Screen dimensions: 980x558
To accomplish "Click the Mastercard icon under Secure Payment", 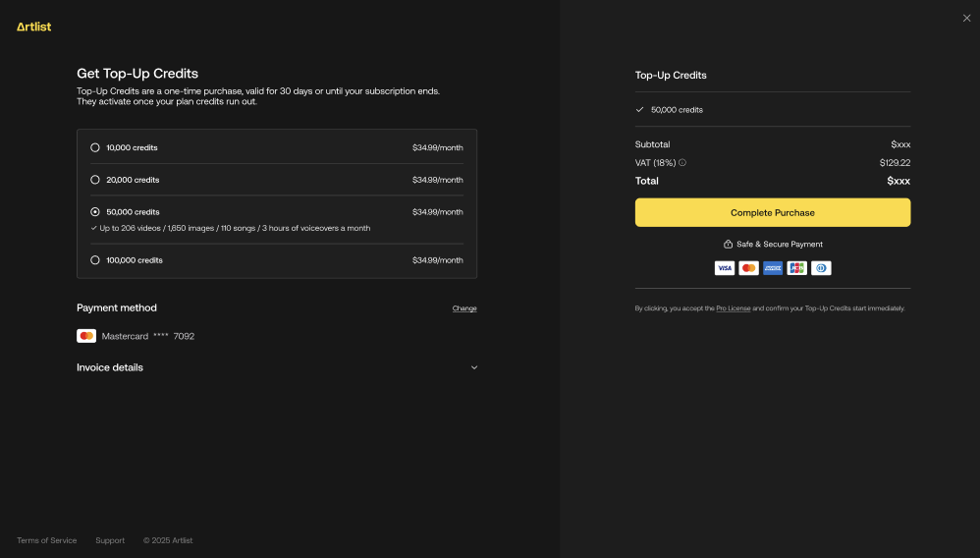I will [x=749, y=268].
